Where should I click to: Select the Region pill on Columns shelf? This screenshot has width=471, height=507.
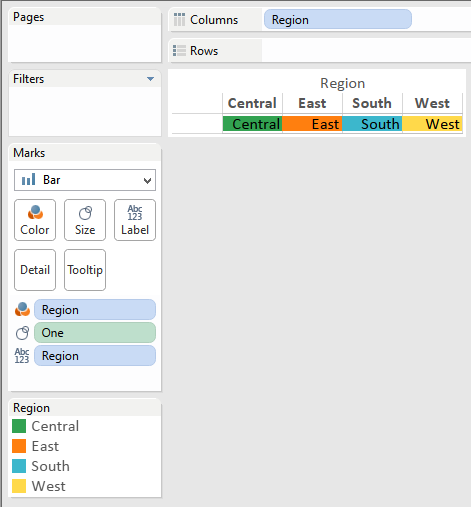click(x=338, y=19)
